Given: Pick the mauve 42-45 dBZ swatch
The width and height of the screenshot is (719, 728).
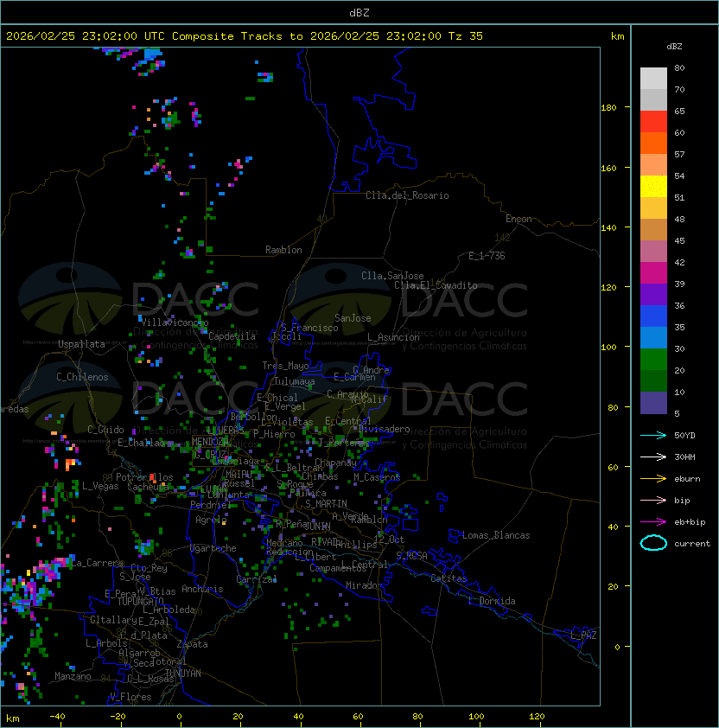Looking at the screenshot, I should pyautogui.click(x=653, y=252).
